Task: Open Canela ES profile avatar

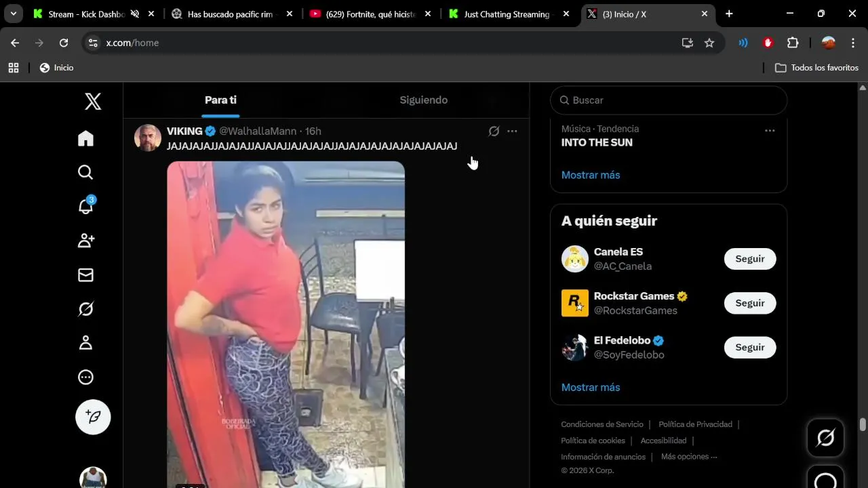Action: click(x=575, y=259)
